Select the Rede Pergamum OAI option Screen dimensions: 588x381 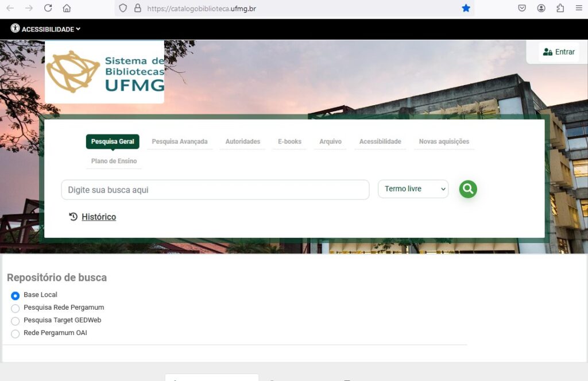pyautogui.click(x=16, y=333)
